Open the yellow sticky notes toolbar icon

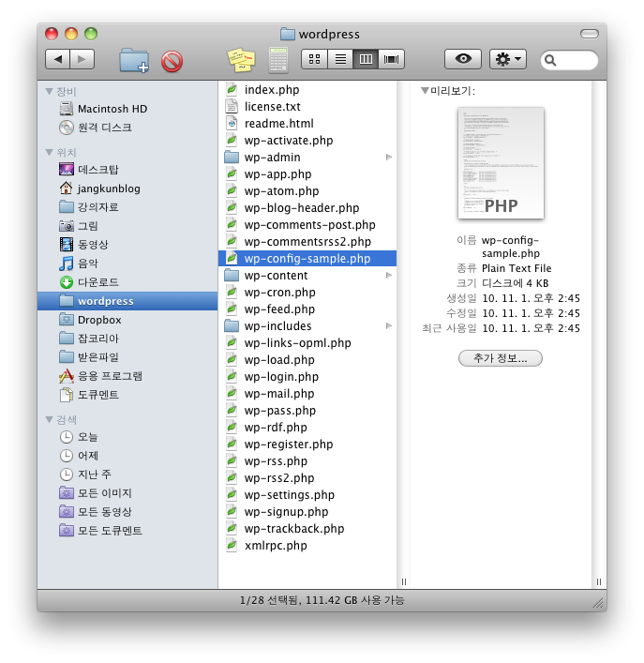click(x=241, y=60)
